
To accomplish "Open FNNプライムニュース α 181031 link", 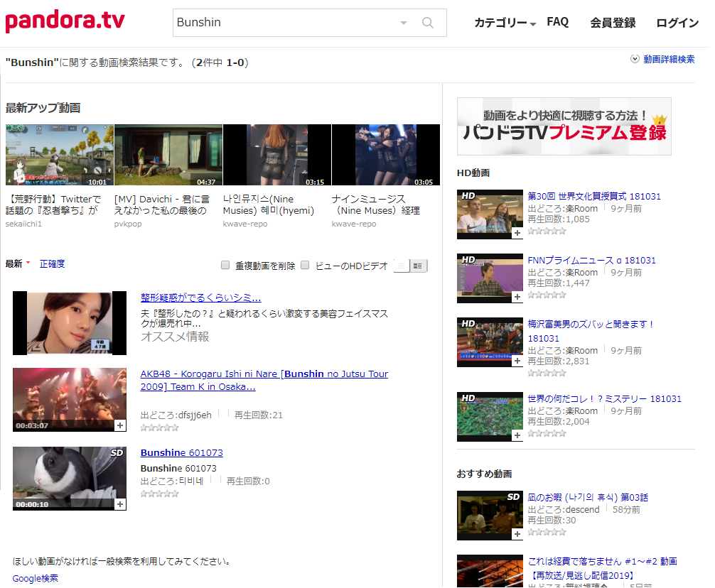I will 592,260.
